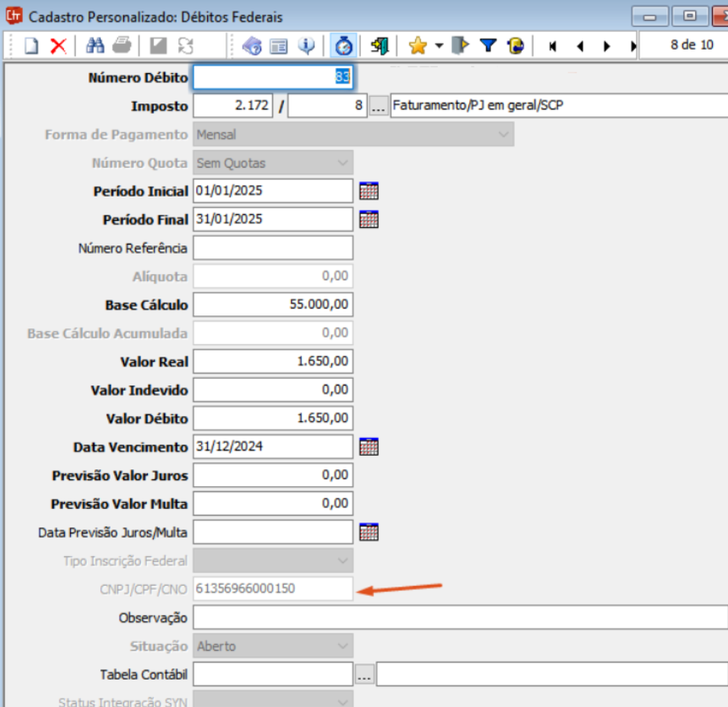The image size is (728, 707).
Task: Click the ellipsis button next to Imposto
Action: pyautogui.click(x=378, y=106)
